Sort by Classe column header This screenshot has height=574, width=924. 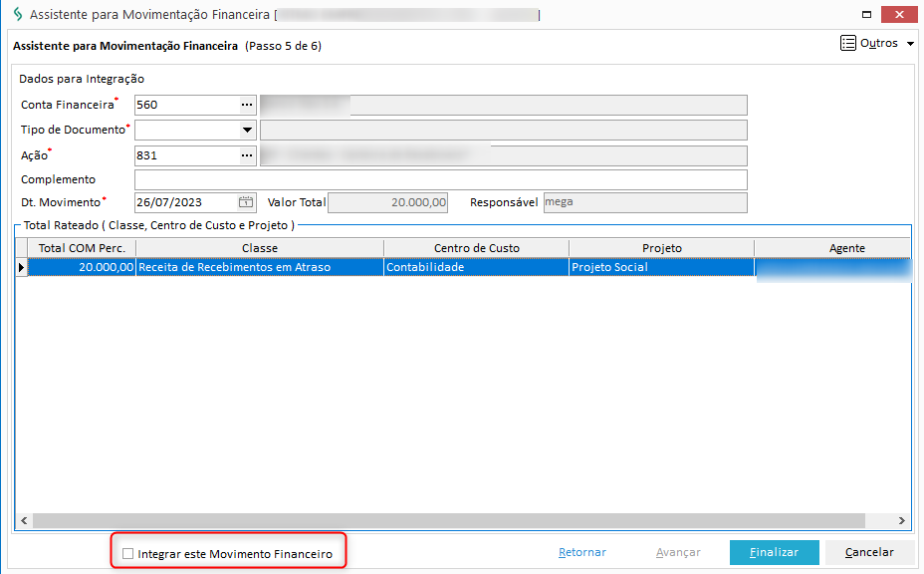pos(259,248)
